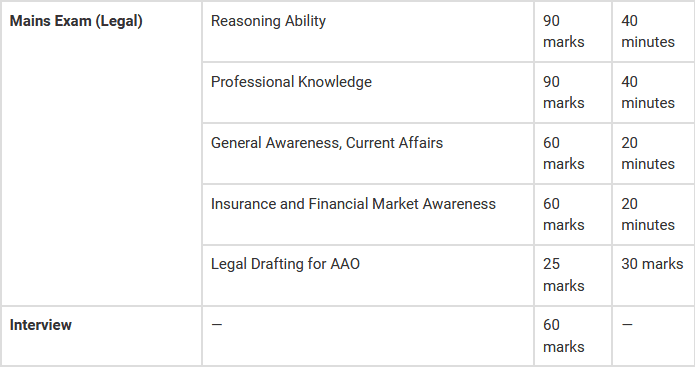Viewport: 695px width, 369px height.
Task: Click the dash in Interview duration column
Action: click(x=627, y=325)
